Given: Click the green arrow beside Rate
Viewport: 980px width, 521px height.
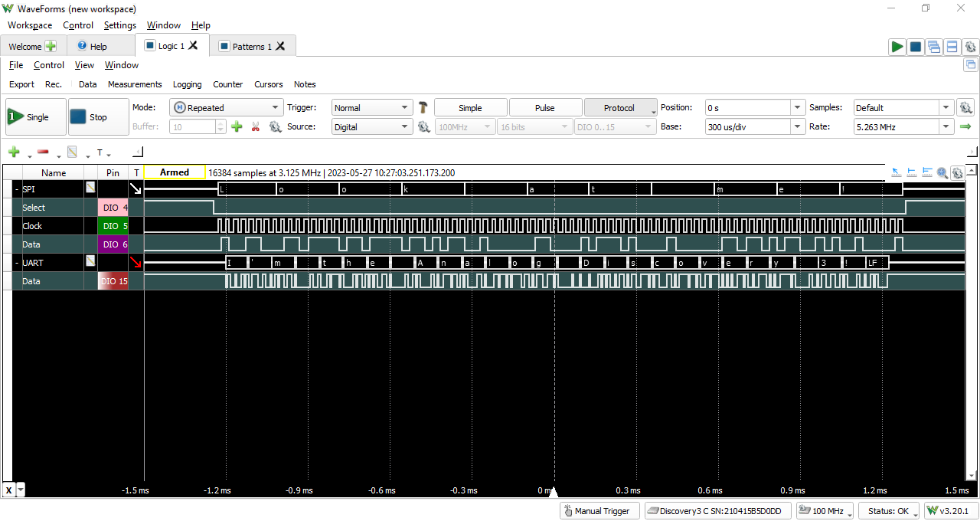Looking at the screenshot, I should (965, 127).
